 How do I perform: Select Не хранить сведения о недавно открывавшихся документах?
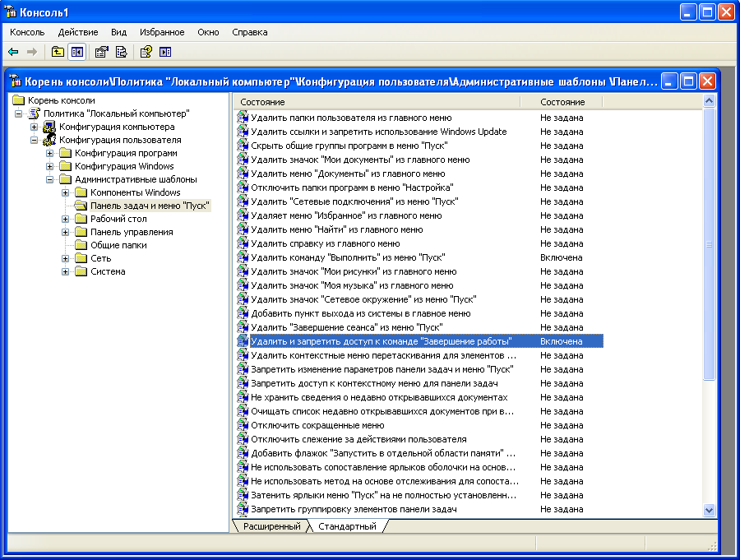point(379,397)
